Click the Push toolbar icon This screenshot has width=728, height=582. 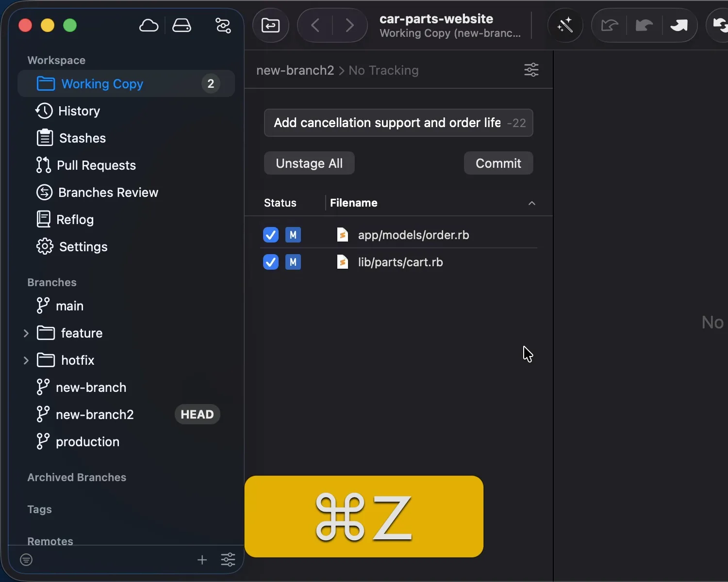678,25
